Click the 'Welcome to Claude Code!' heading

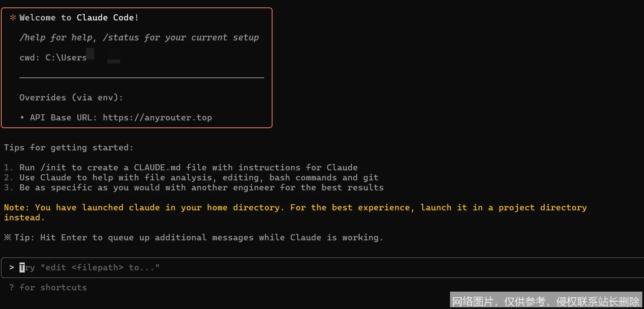(79, 18)
